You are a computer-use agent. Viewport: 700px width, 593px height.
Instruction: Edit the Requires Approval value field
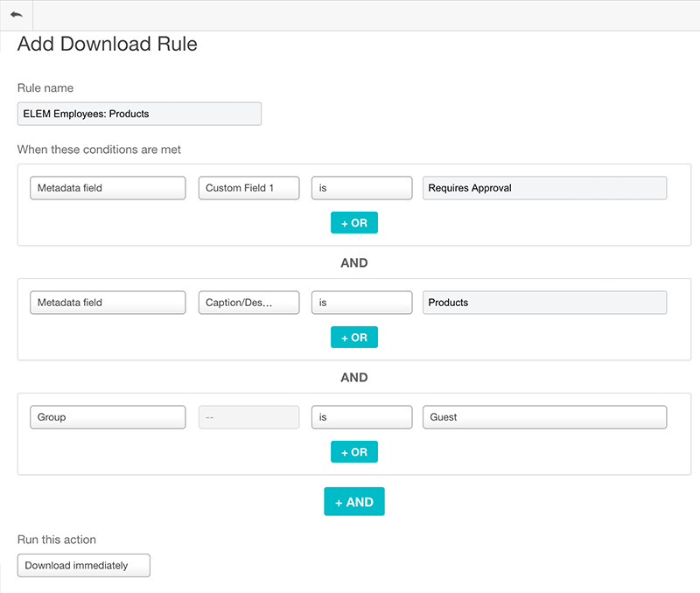pos(544,188)
